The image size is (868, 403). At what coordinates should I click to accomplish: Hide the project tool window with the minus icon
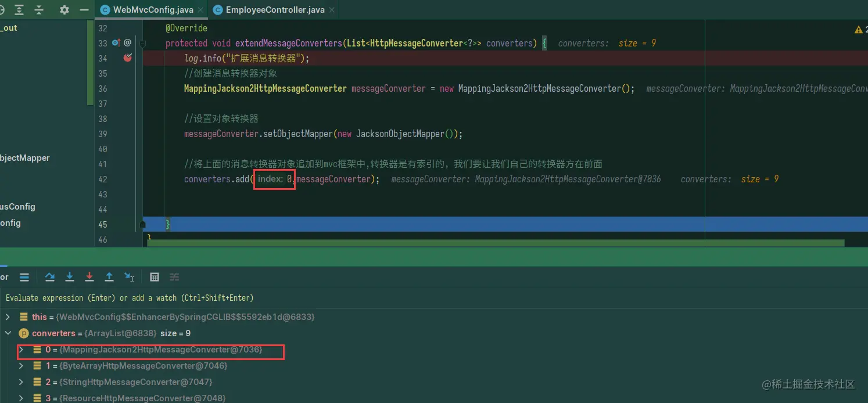84,10
